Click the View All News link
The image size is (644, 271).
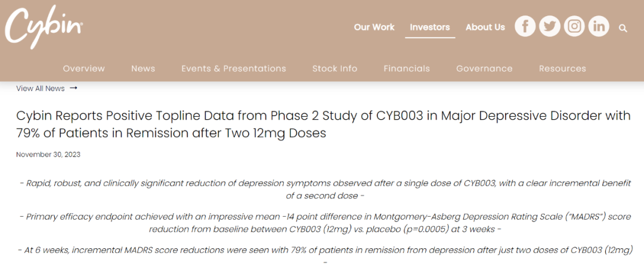(x=40, y=88)
